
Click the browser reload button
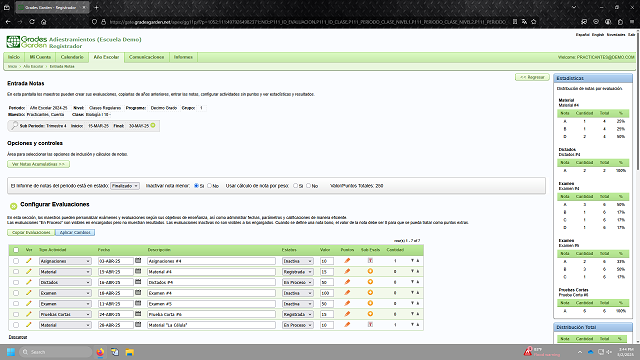coord(32,22)
